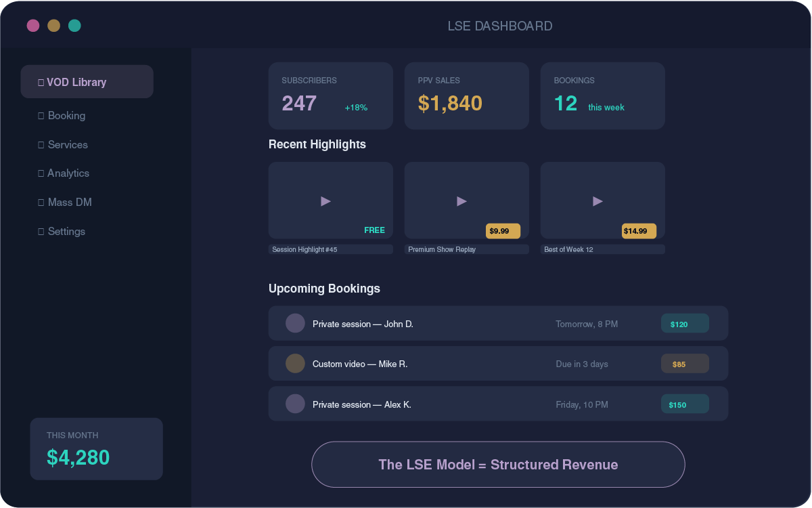Click the Best of Week 12 caption
This screenshot has width=812, height=508.
603,249
